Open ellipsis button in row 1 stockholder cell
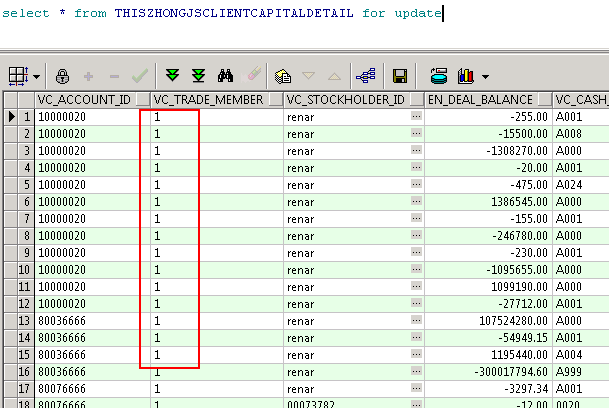The height and width of the screenshot is (408, 609). [416, 116]
